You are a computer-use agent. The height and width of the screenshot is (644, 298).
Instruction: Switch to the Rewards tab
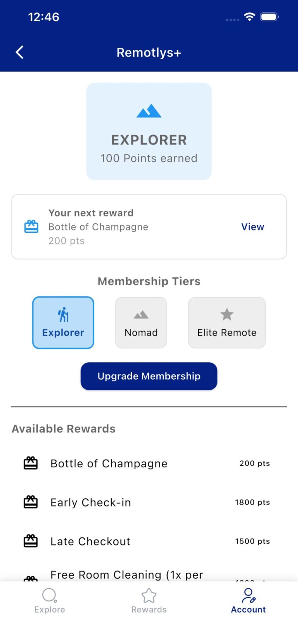(149, 601)
